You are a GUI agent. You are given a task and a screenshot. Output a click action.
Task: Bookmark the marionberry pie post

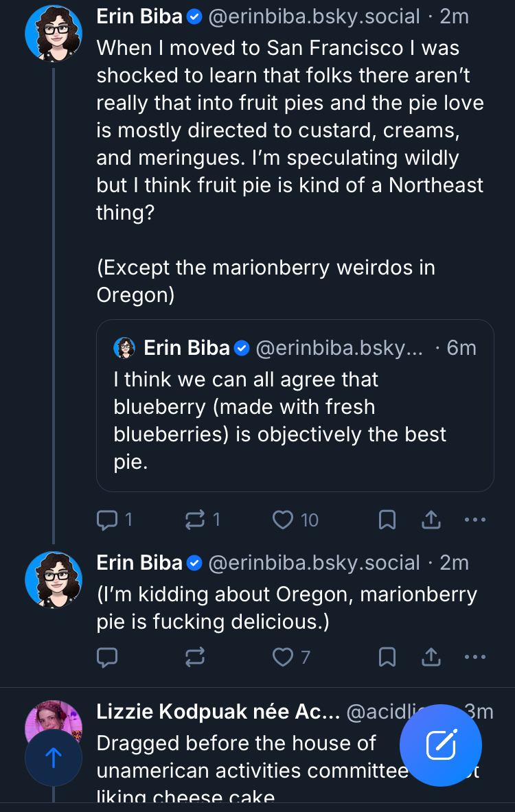[387, 658]
